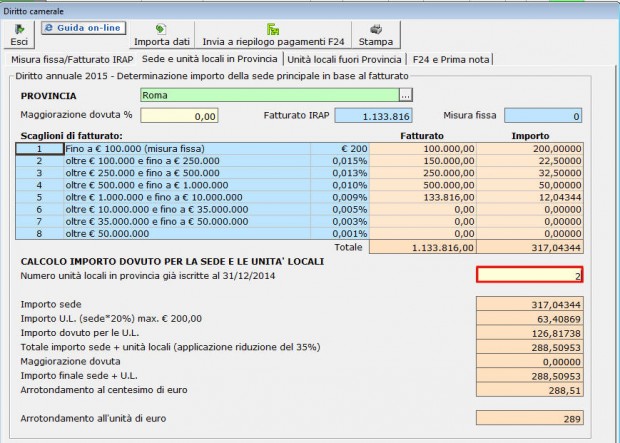Screen dimensions: 620x443
Task: Click Importo cell 12,04344
Action: [x=530, y=197]
